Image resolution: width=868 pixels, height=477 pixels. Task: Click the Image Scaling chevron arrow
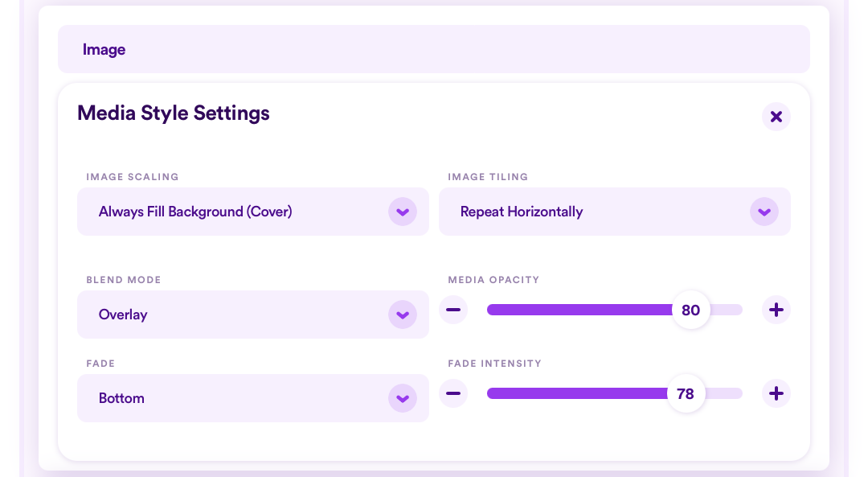pos(403,212)
